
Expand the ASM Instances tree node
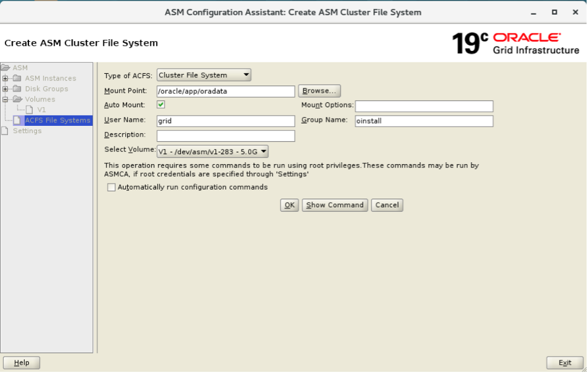tap(5, 79)
